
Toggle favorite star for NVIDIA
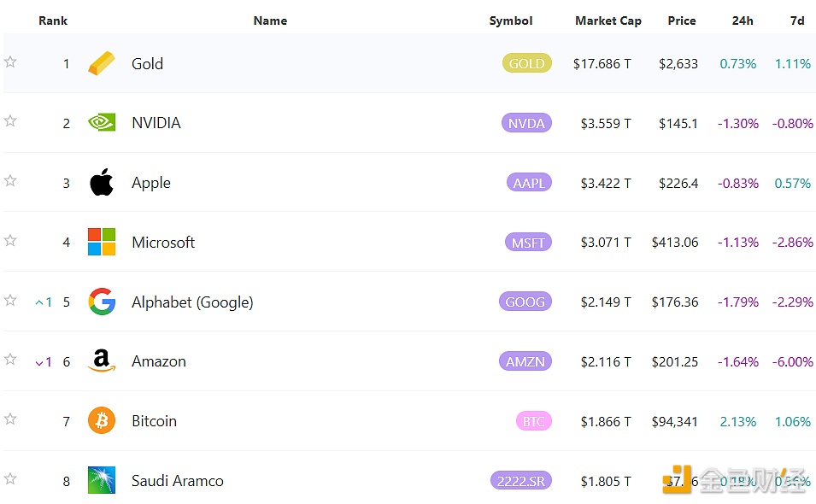tap(10, 121)
